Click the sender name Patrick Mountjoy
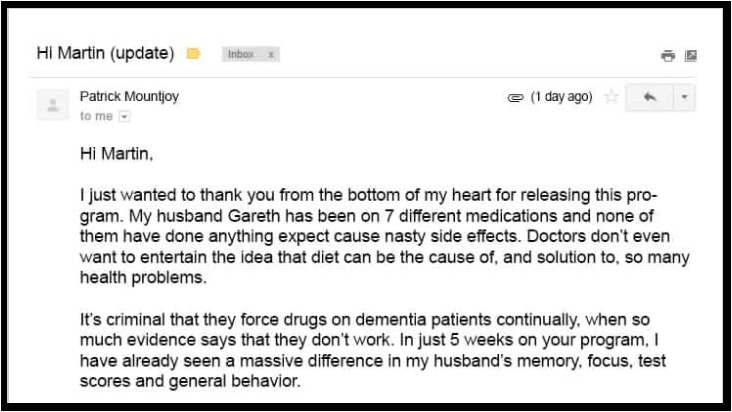 click(129, 96)
